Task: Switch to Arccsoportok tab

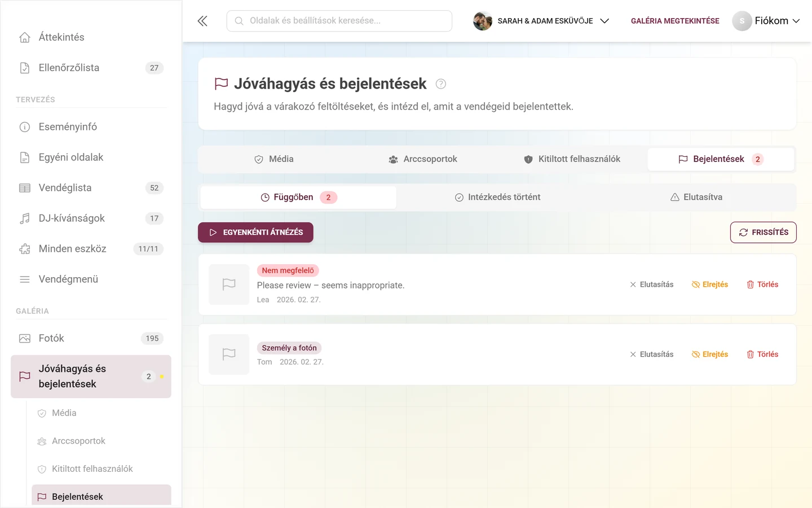Action: (x=423, y=159)
